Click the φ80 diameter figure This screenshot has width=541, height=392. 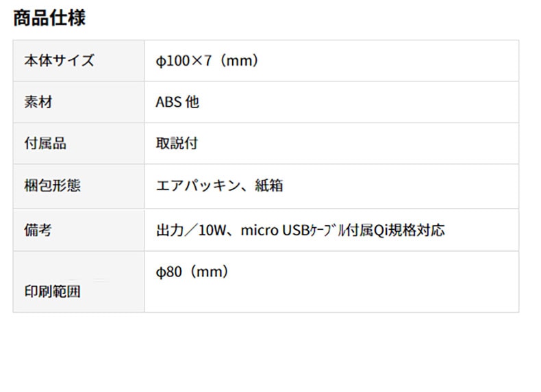168,272
